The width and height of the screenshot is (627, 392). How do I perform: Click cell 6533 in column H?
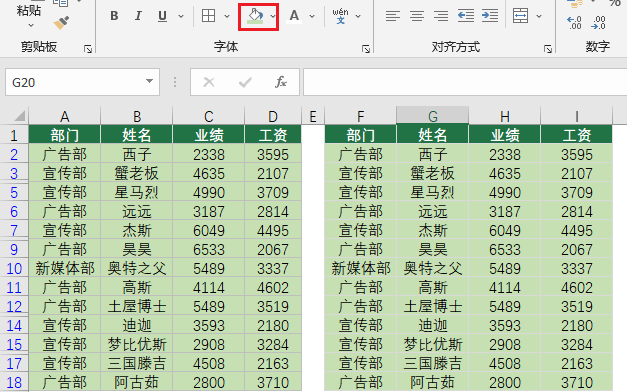505,249
